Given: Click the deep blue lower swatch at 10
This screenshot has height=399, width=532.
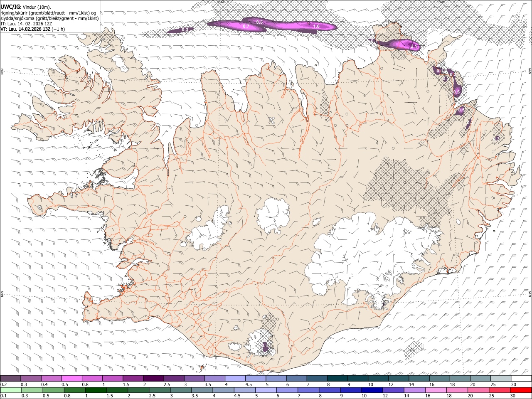Looking at the screenshot, I should click(372, 390).
